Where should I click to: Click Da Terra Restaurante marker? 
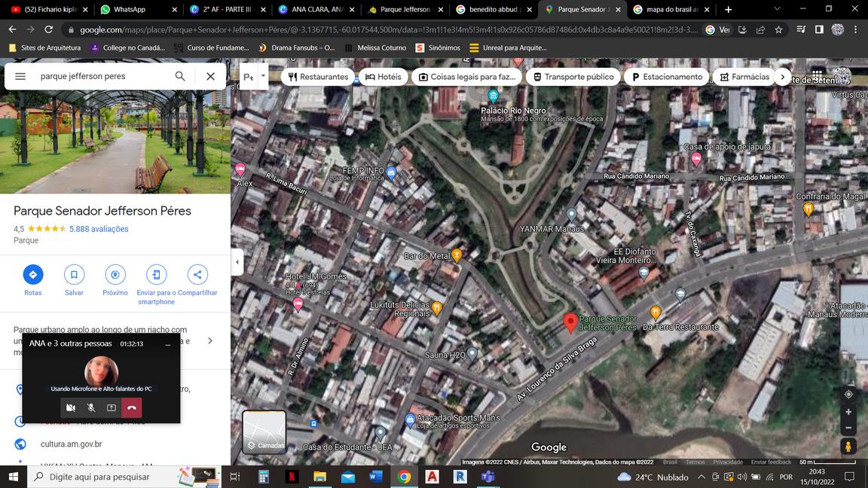click(656, 313)
